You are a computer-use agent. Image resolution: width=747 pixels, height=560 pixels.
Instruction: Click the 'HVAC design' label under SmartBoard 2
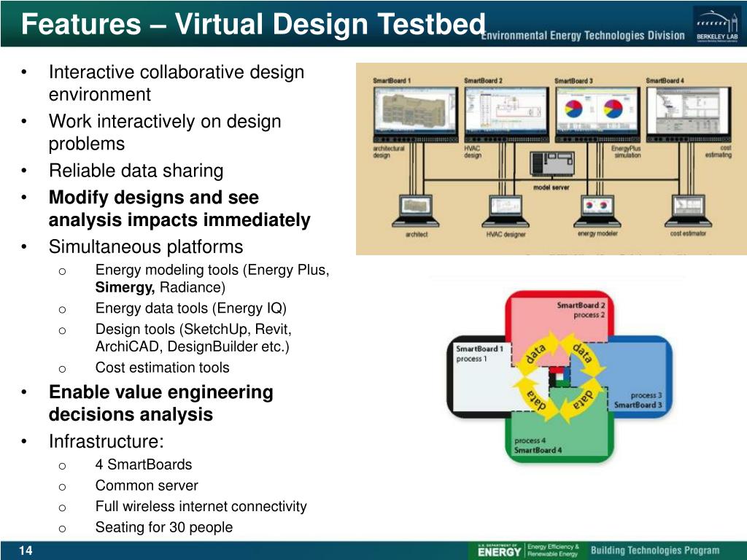click(x=473, y=152)
